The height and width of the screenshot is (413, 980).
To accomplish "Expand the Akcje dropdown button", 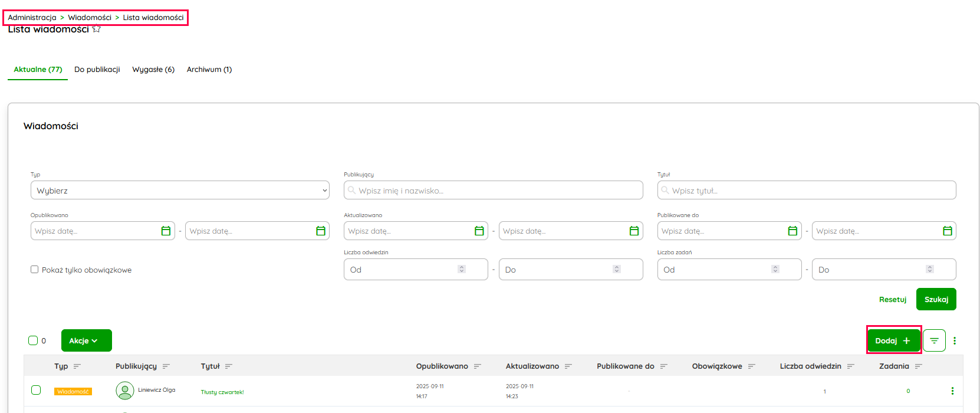I will [x=86, y=340].
